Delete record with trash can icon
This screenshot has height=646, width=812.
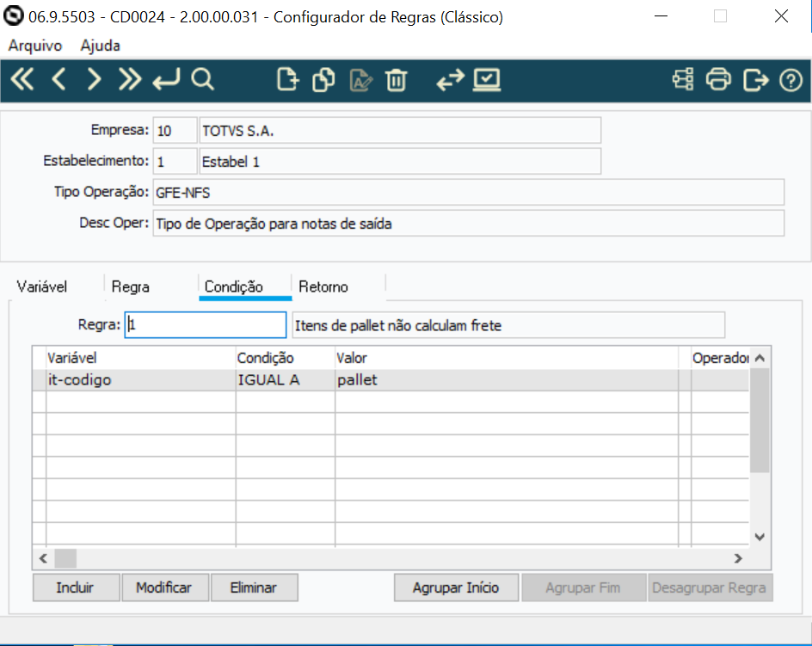click(397, 80)
